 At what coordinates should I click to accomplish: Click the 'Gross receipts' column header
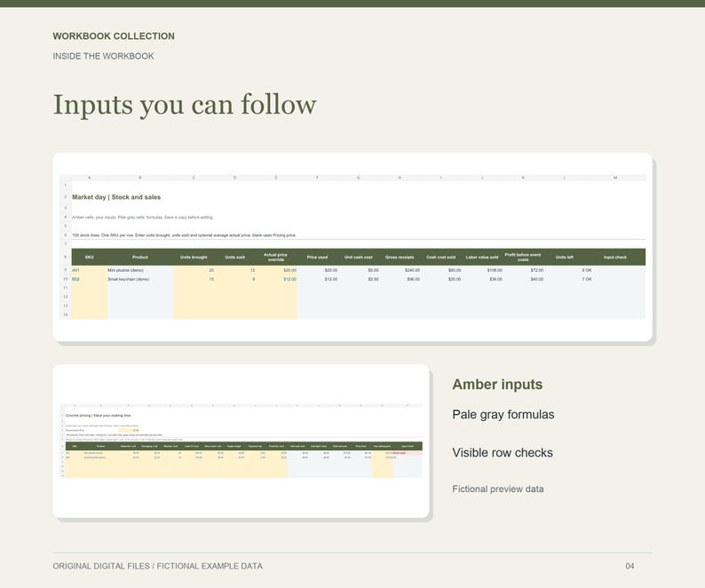[400, 258]
